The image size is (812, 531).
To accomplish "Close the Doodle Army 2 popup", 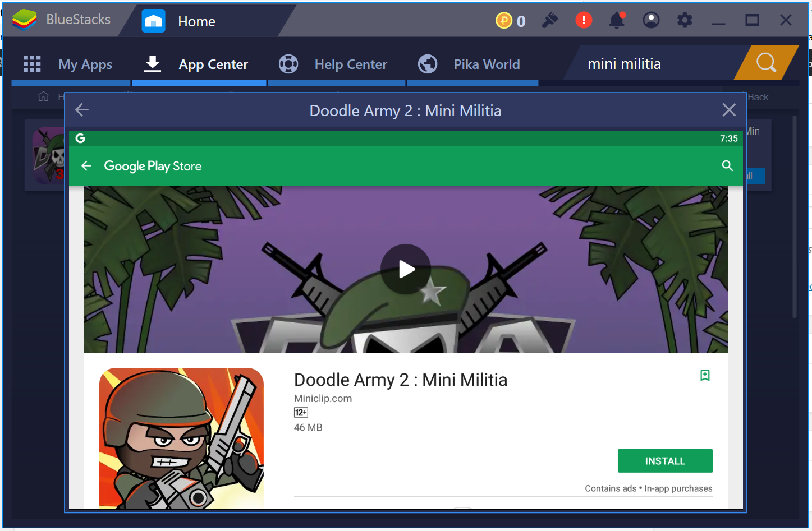I will 729,110.
